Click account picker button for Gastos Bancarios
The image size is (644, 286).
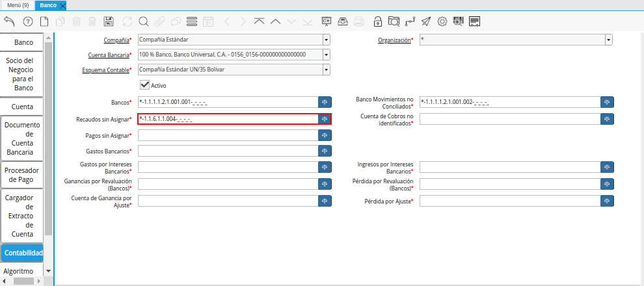[x=325, y=151]
